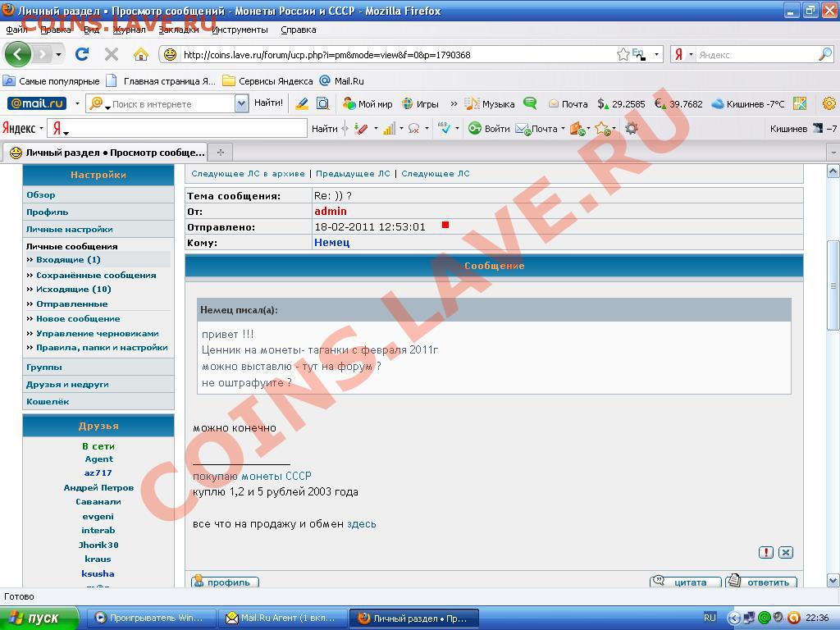Open the Yandex bar settings gear icon
This screenshot has height=630, width=840.
(631, 129)
